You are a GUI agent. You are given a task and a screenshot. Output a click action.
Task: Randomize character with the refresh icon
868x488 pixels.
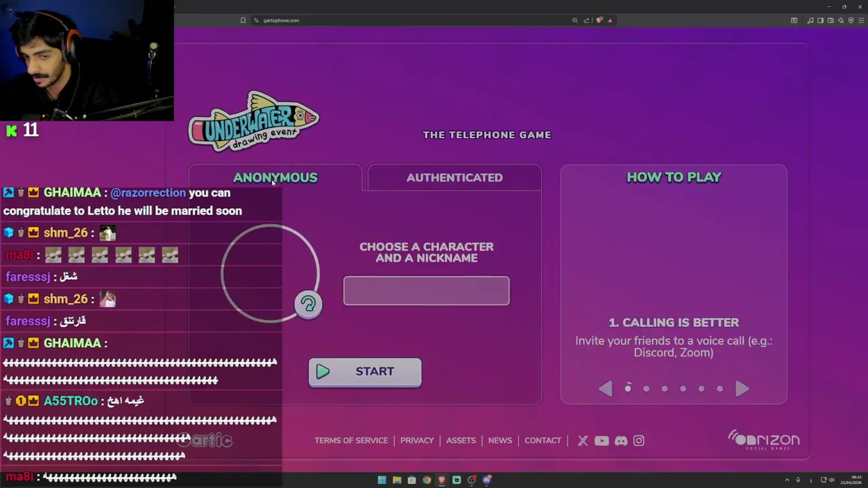pyautogui.click(x=309, y=304)
